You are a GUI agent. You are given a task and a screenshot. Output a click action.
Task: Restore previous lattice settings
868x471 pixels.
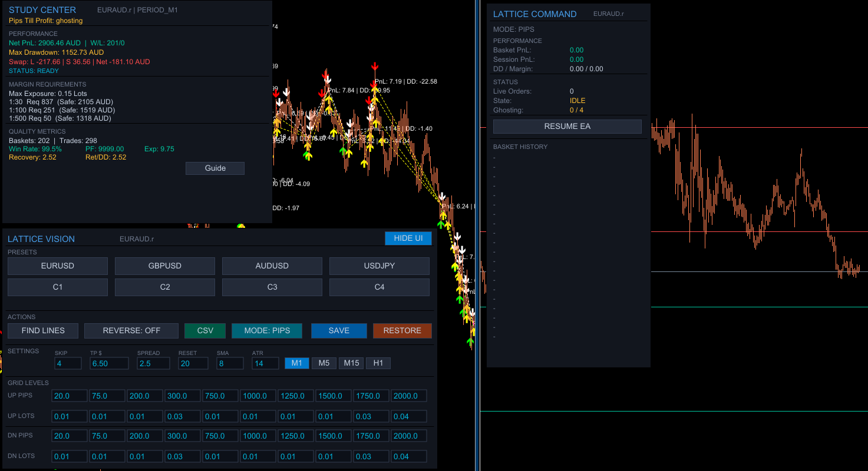point(402,330)
